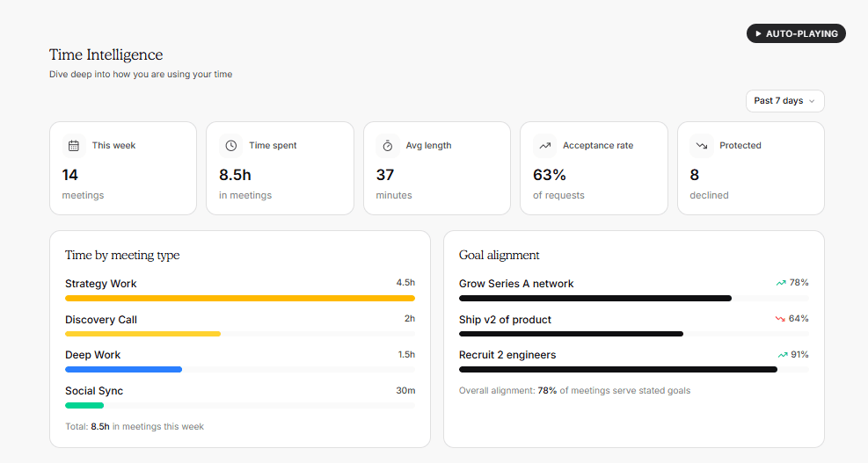Click the 'This week' card label
Screen dimensions: 868x463
tap(113, 146)
